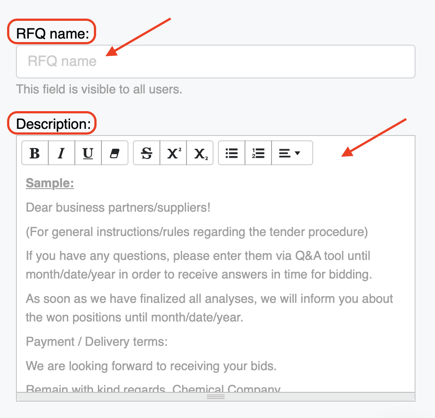Insert a numbered ordered list
The width and height of the screenshot is (435, 418).
click(258, 153)
